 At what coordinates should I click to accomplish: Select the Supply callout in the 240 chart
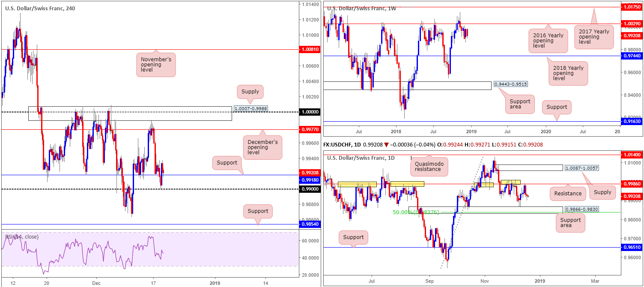(250, 92)
